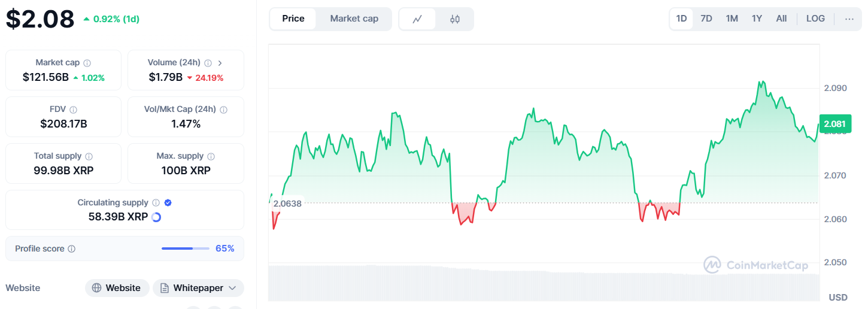The width and height of the screenshot is (868, 309).
Task: Select the All time range button
Action: tap(781, 19)
